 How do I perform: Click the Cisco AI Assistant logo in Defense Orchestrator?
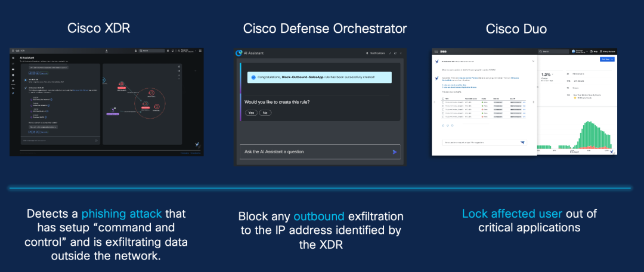(238, 53)
